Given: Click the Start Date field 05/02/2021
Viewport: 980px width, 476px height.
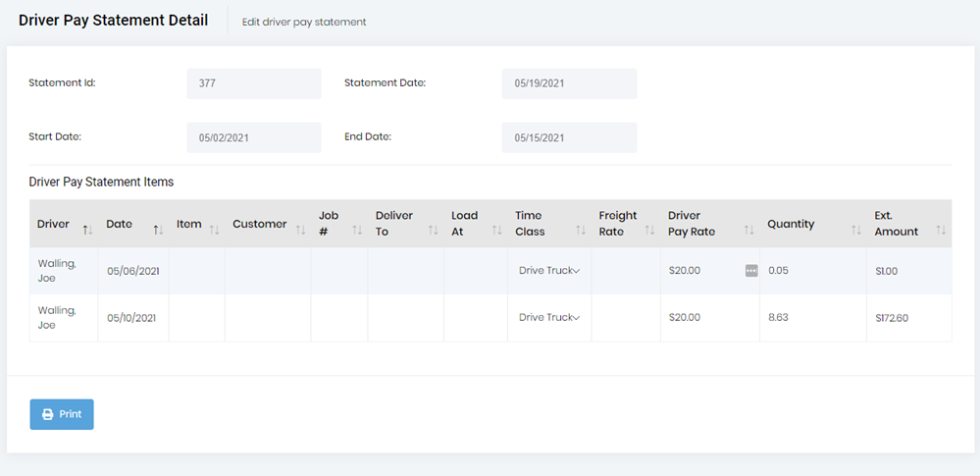Looking at the screenshot, I should (254, 137).
